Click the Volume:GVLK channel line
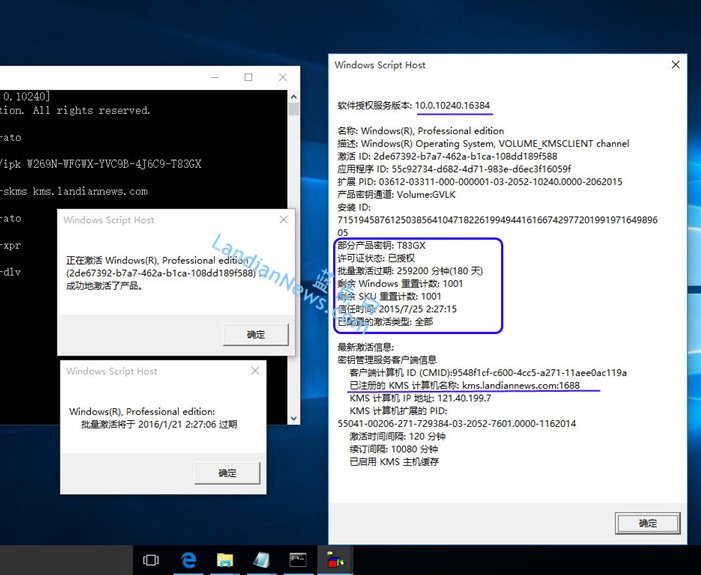This screenshot has height=575, width=701. click(x=396, y=194)
